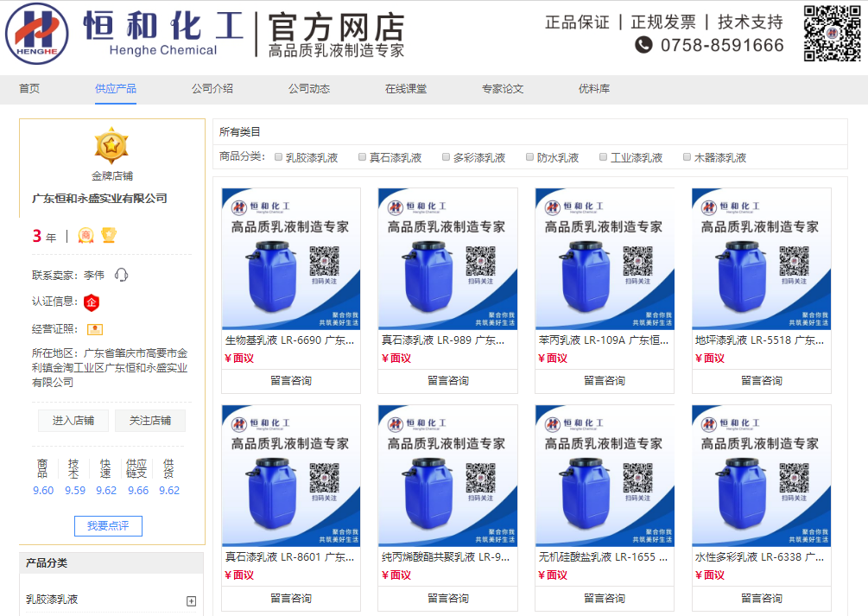This screenshot has height=616, width=868.
Task: Click the gold medal 金牌店铺 badge
Action: point(111,146)
